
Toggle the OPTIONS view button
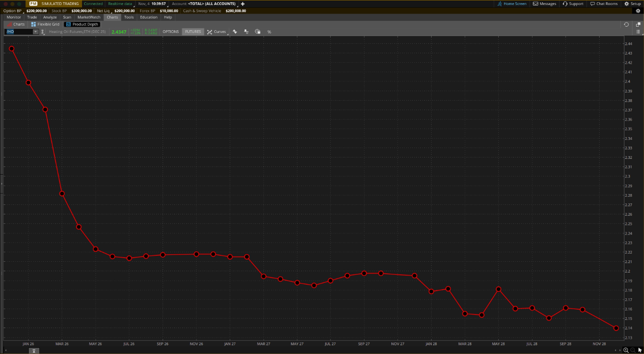171,32
